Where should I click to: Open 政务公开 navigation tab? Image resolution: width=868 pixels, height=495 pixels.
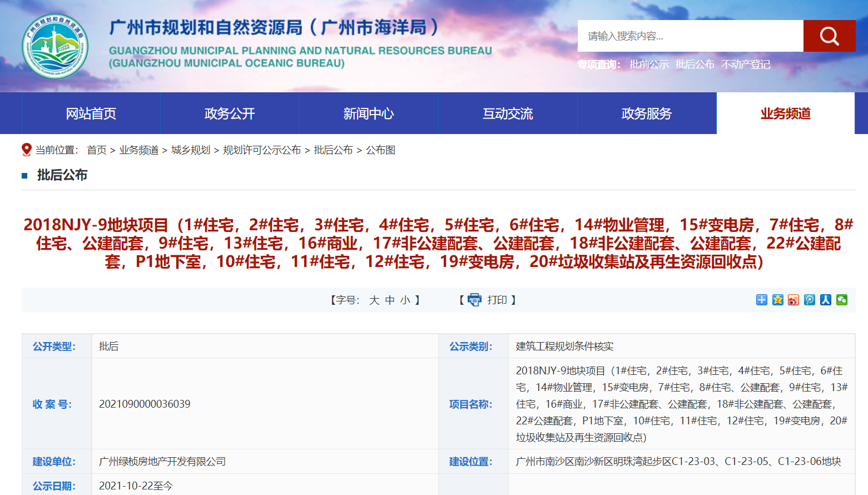click(x=230, y=113)
